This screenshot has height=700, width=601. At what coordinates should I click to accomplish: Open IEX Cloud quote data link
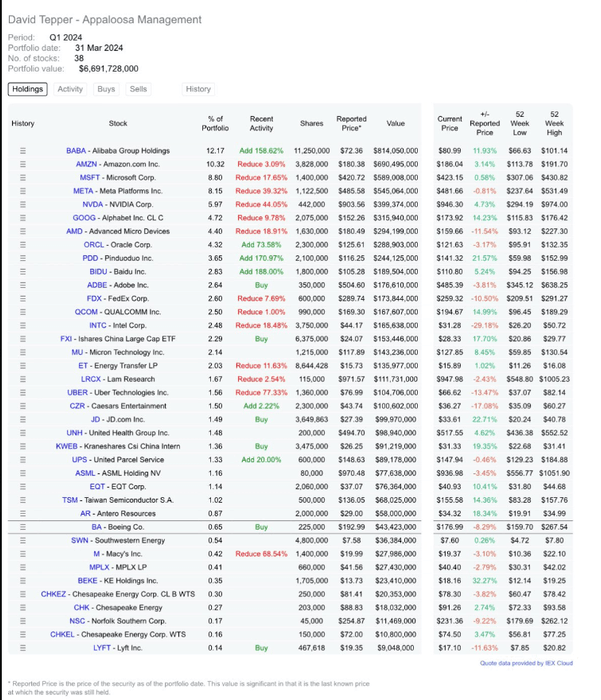coord(526,663)
